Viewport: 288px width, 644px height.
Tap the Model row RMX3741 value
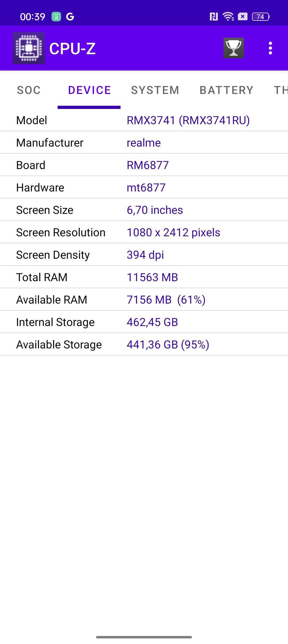pos(188,120)
